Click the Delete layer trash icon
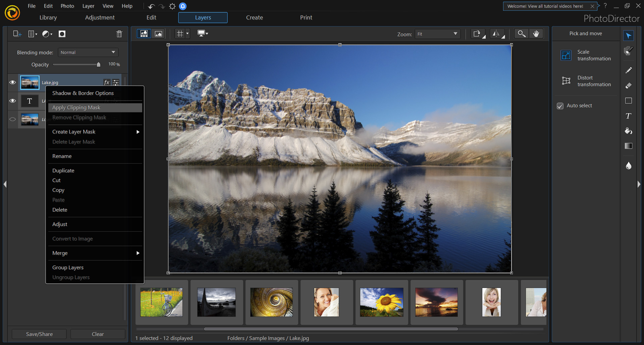Viewport: 644px width, 345px height. coord(119,34)
